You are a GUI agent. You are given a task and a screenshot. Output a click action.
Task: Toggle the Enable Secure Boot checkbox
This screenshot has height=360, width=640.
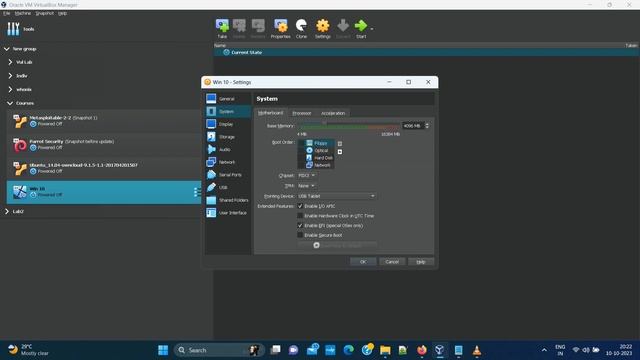coord(300,235)
